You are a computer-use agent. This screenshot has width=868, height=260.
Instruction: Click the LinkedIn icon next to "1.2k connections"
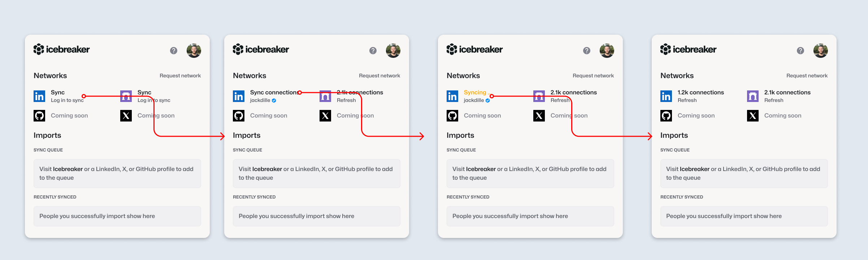666,96
